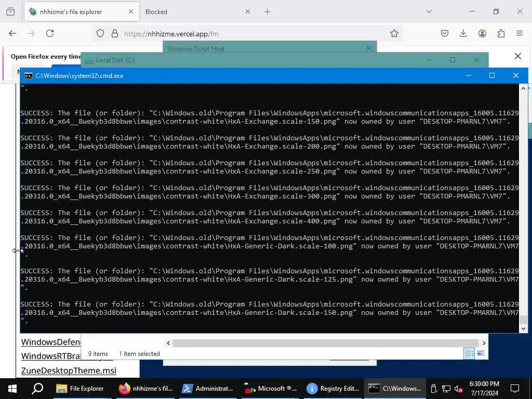Image resolution: width=532 pixels, height=399 pixels.
Task: Close the Blocked tab
Action: (248, 12)
